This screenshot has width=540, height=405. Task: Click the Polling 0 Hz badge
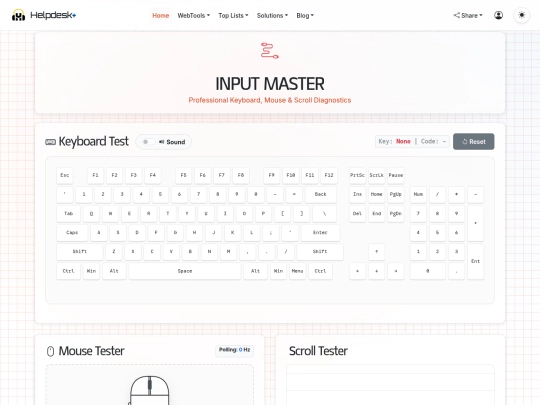(x=235, y=350)
